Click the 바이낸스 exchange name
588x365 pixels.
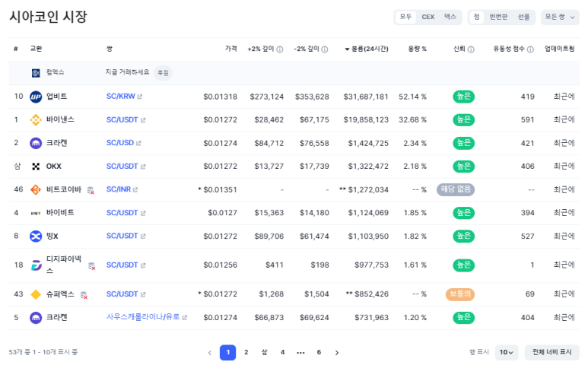[x=60, y=119]
